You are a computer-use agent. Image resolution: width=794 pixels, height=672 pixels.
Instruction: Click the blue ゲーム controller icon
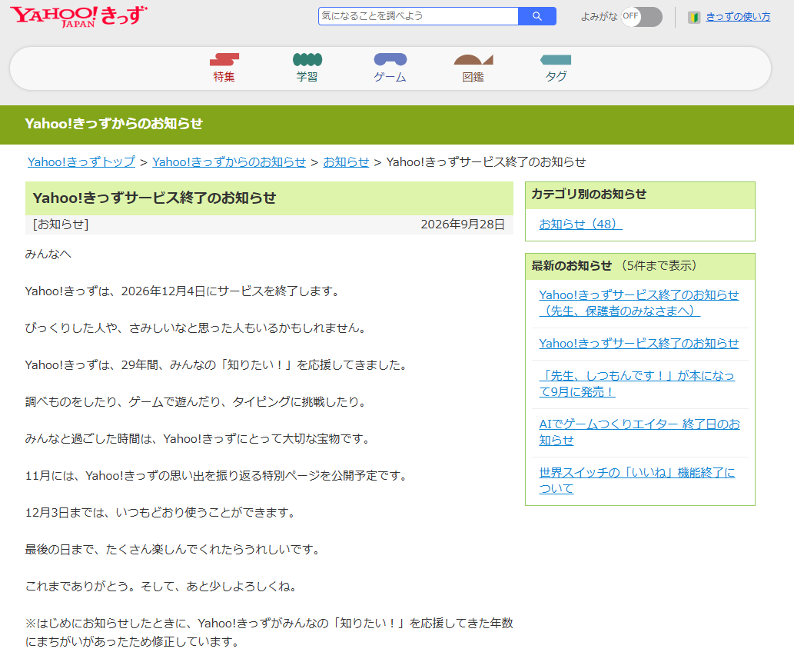[390, 60]
